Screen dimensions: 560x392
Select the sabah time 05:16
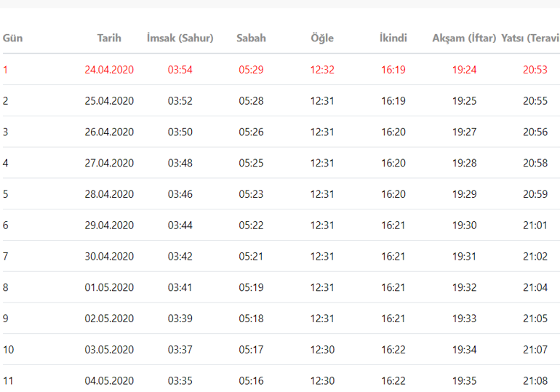point(251,380)
